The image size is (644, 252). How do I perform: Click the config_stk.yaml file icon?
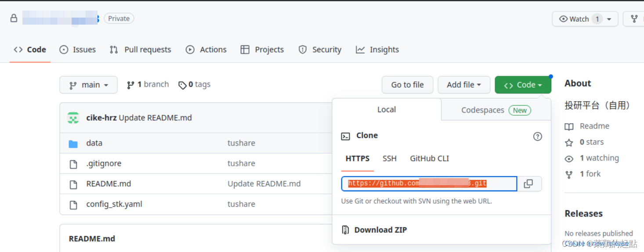73,205
